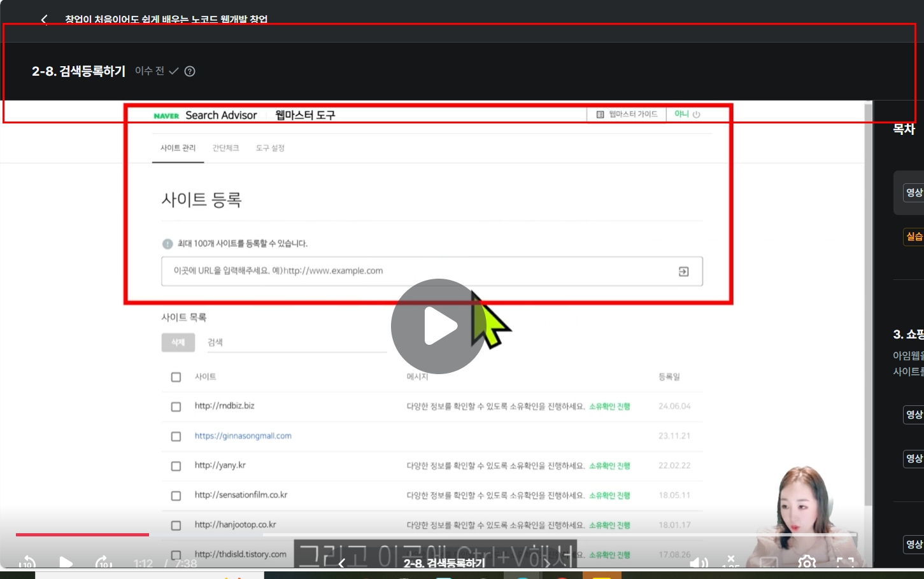Check the box for http://yany.kr

click(x=176, y=466)
